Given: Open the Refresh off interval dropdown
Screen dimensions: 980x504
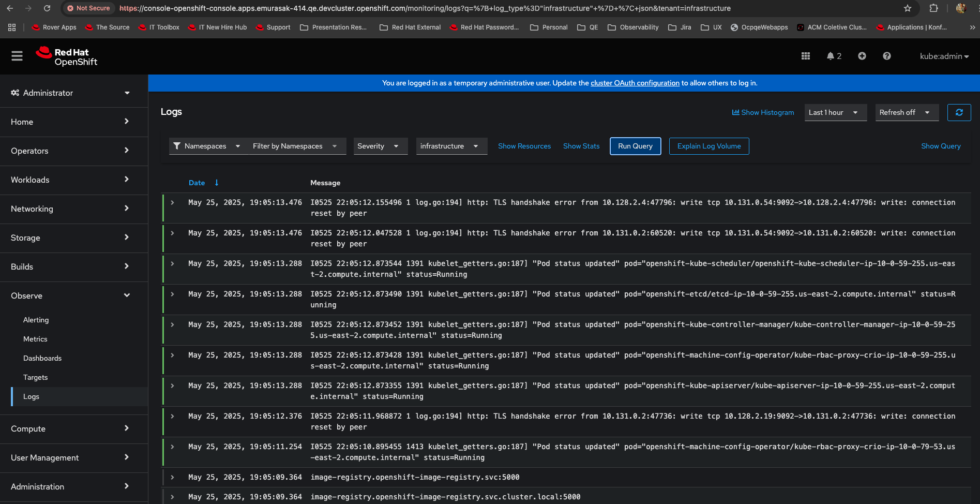Looking at the screenshot, I should coord(906,112).
